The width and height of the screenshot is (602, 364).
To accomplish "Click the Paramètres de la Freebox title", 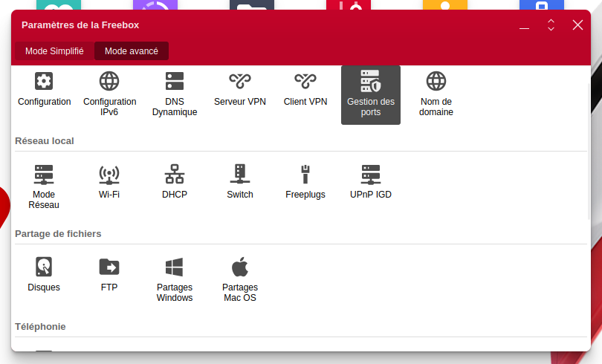I will 80,25.
